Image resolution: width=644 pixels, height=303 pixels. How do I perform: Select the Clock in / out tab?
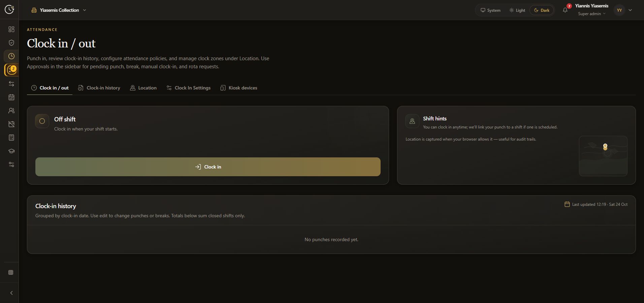pyautogui.click(x=50, y=88)
